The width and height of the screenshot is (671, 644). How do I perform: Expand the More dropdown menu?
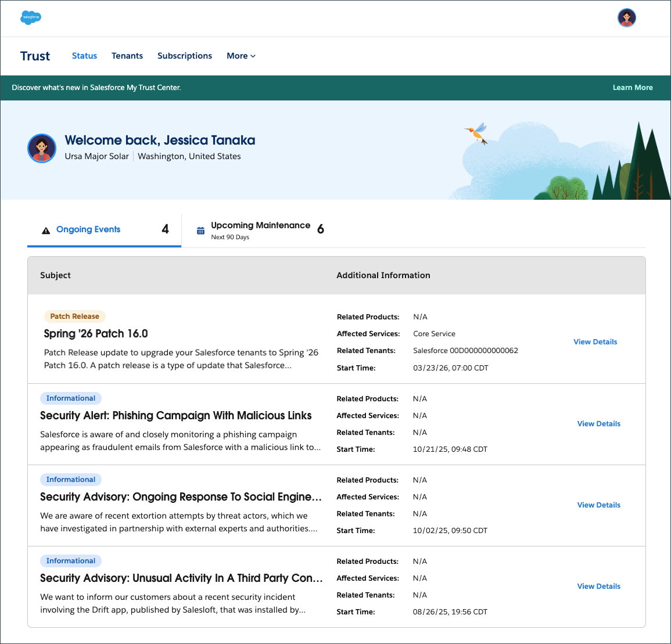point(241,56)
